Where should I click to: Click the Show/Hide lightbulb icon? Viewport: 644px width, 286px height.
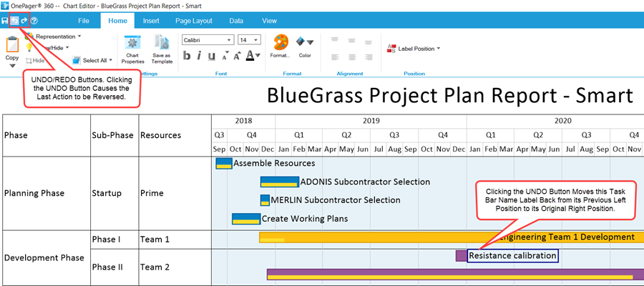pos(29,47)
